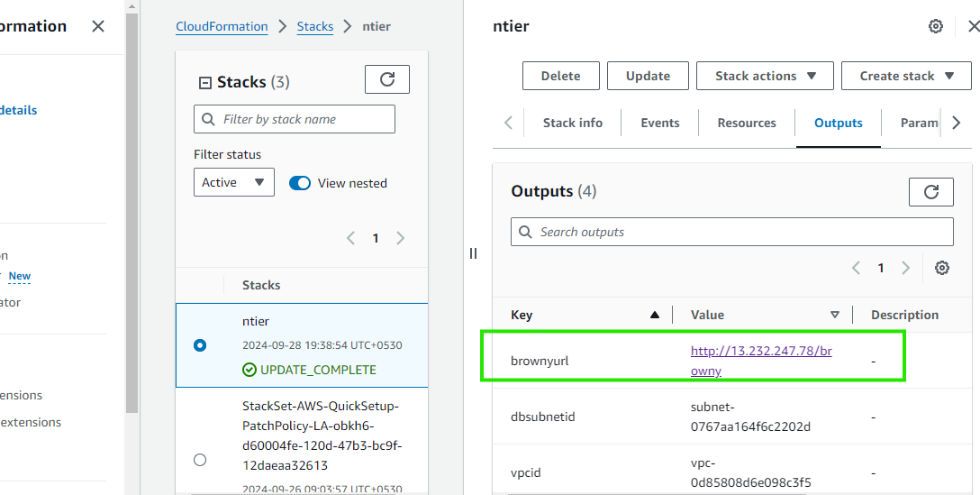Click the left pane vertical scrollbar

tap(132, 213)
